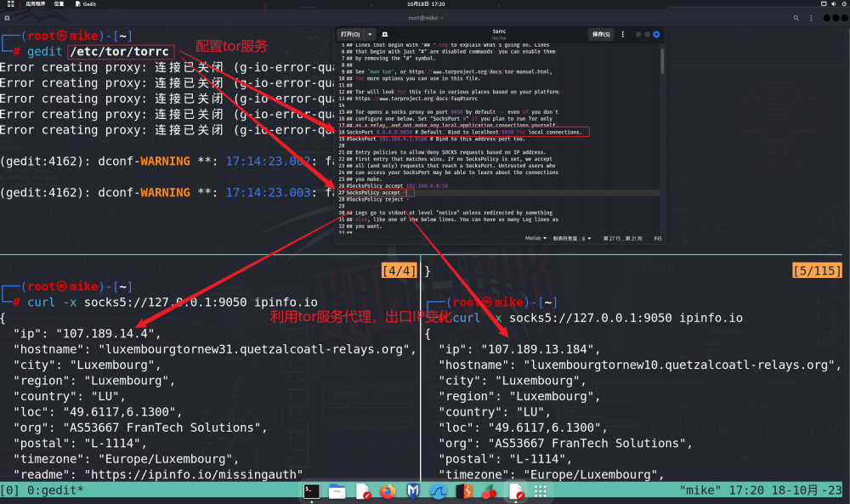Viewport: 850px width, 504px height.
Task: Open the first text editor dock icon
Action: [x=363, y=491]
